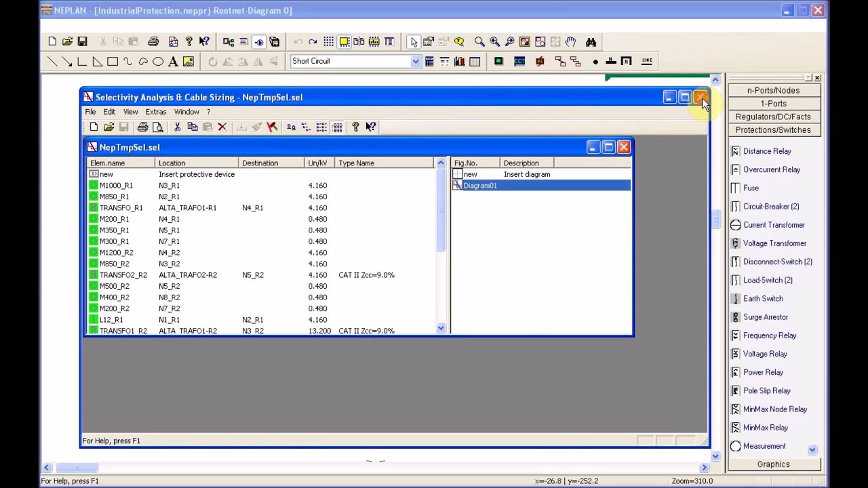Toggle the yellow highlighted view icon
Image resolution: width=868 pixels, height=488 pixels.
click(344, 42)
